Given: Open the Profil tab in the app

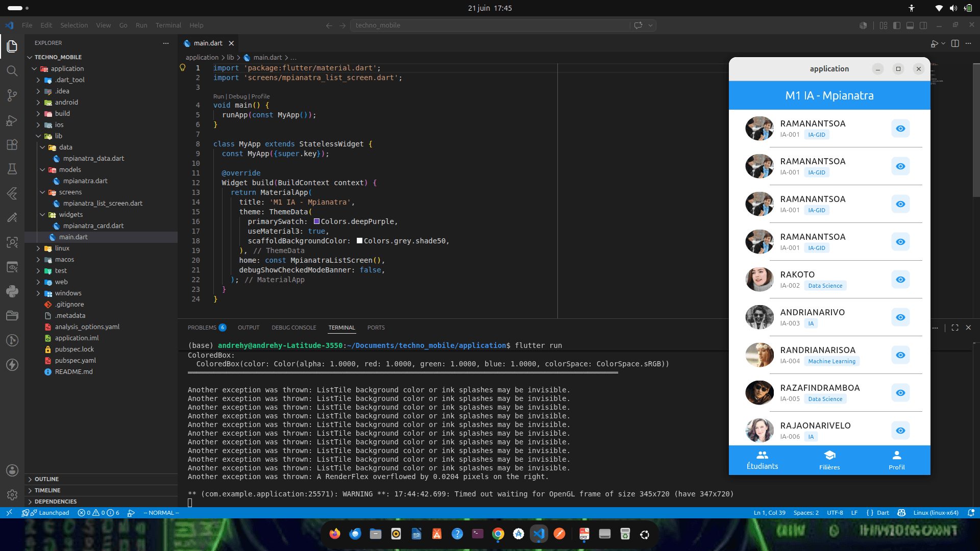Looking at the screenshot, I should tap(896, 460).
